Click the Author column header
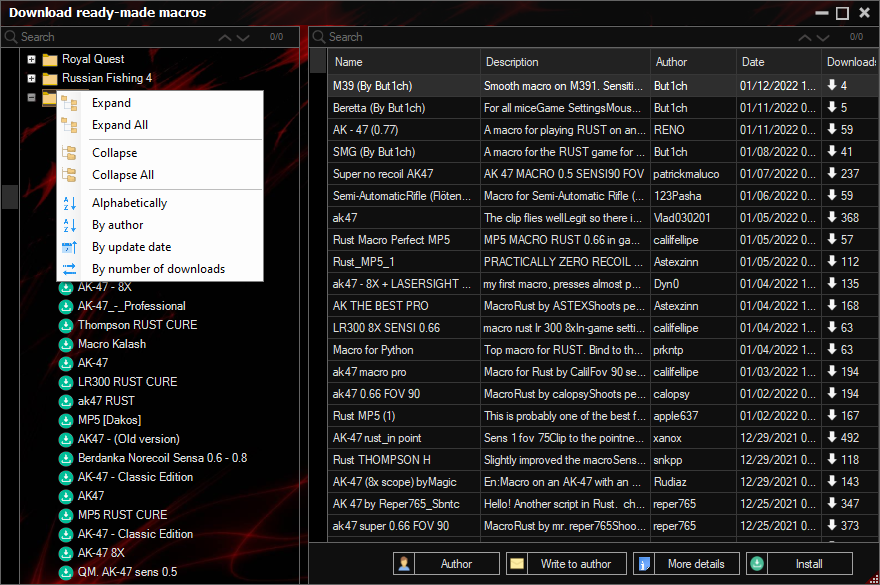 (693, 62)
